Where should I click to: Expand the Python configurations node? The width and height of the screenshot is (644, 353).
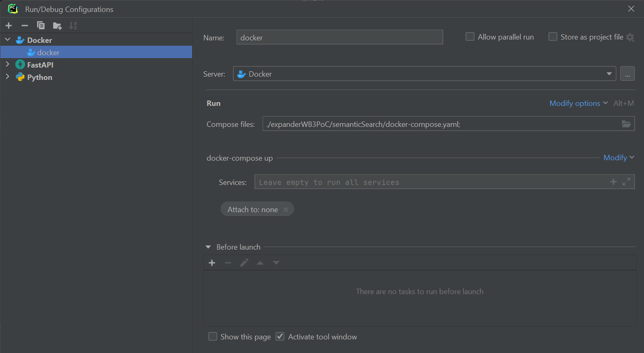[x=7, y=77]
